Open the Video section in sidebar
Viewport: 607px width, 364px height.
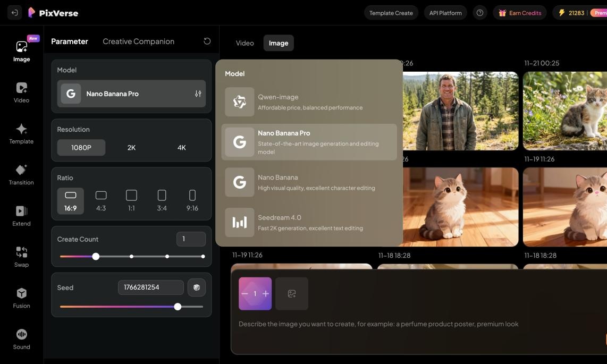[21, 92]
